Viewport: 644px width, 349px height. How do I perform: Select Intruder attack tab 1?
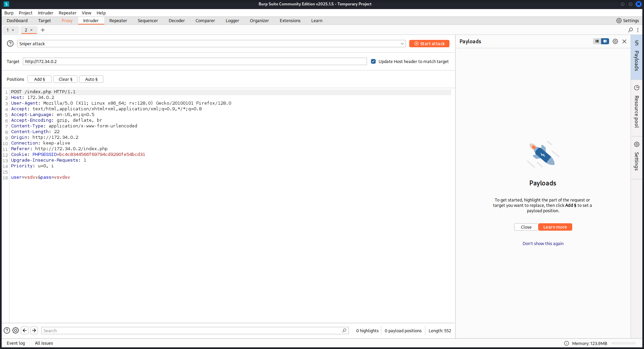tap(8, 30)
